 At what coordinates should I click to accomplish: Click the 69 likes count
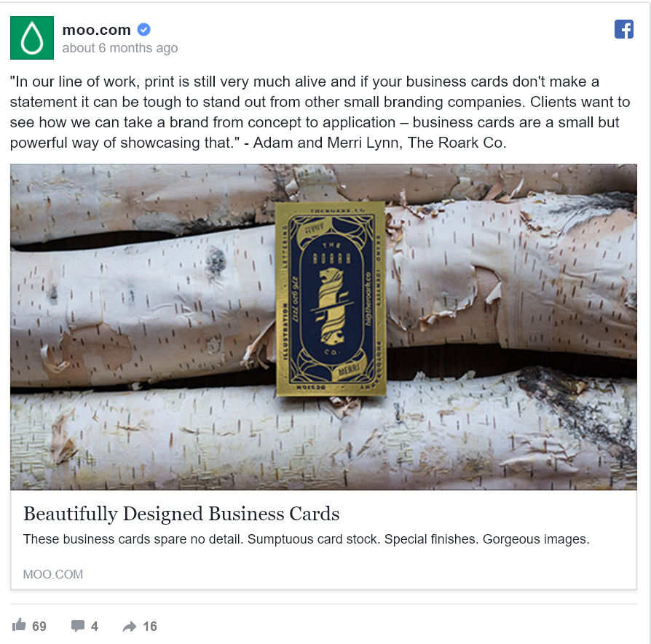pyautogui.click(x=39, y=626)
